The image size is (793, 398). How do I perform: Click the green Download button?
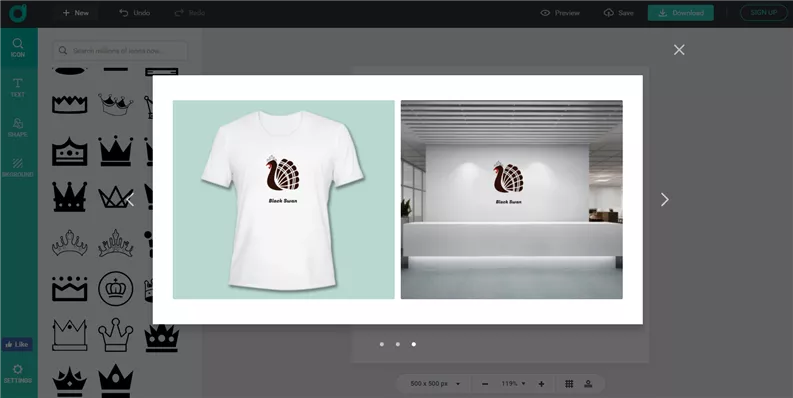coord(681,13)
